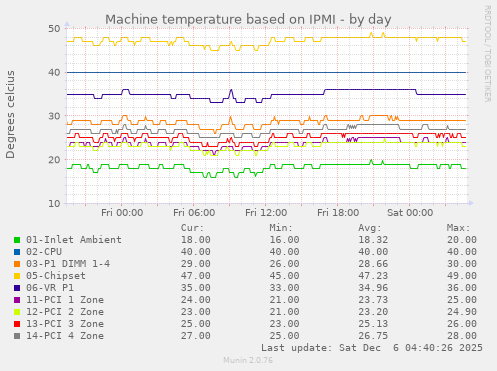This screenshot has width=497, height=371.
Task: Click the red 13-PCI 3 Zone legend swatch
Action: tap(17, 324)
